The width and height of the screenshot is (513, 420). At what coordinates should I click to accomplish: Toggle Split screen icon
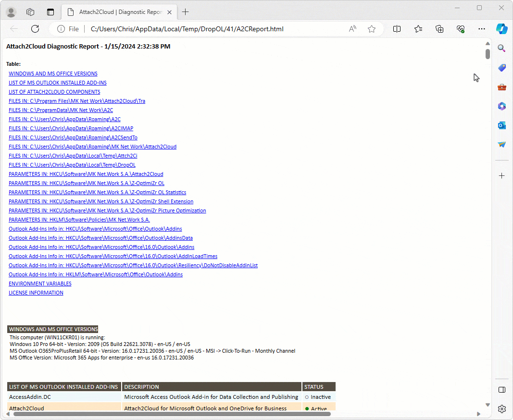click(x=397, y=29)
